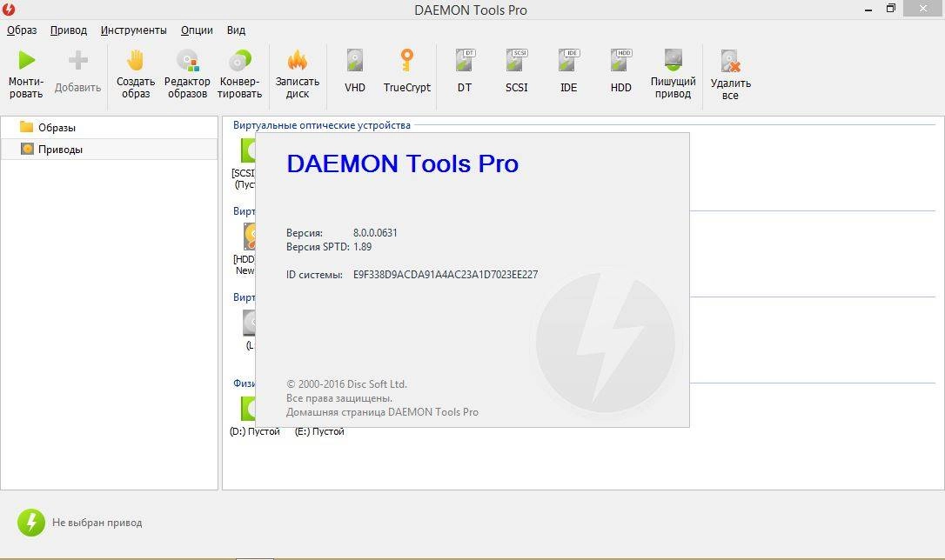Launch Редактор образов tool
This screenshot has width=945, height=560.
pos(187,60)
